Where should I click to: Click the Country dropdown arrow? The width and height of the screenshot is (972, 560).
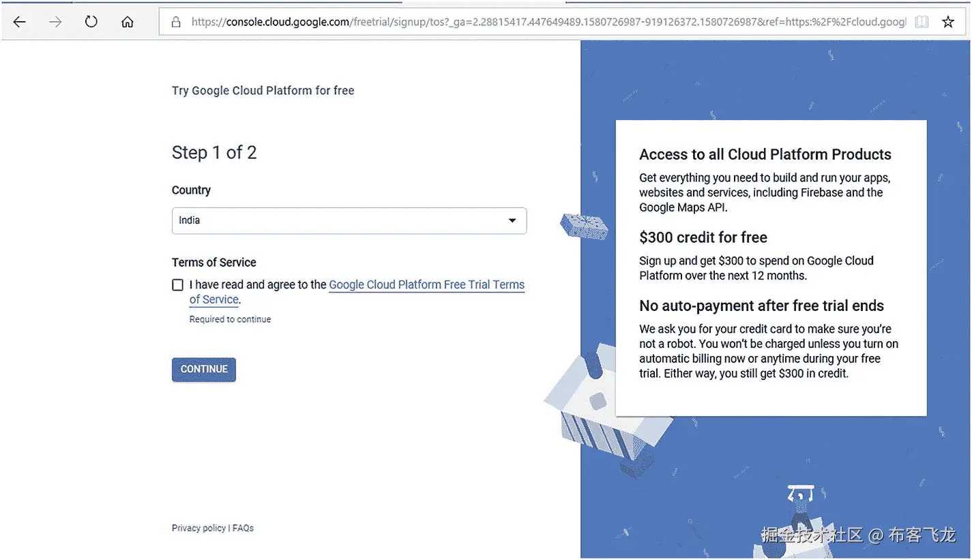click(512, 221)
